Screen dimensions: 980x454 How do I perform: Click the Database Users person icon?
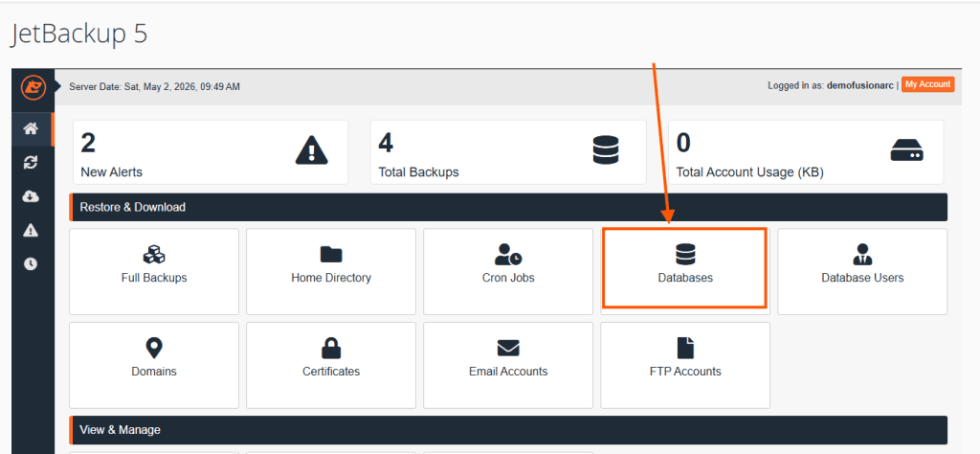[862, 254]
